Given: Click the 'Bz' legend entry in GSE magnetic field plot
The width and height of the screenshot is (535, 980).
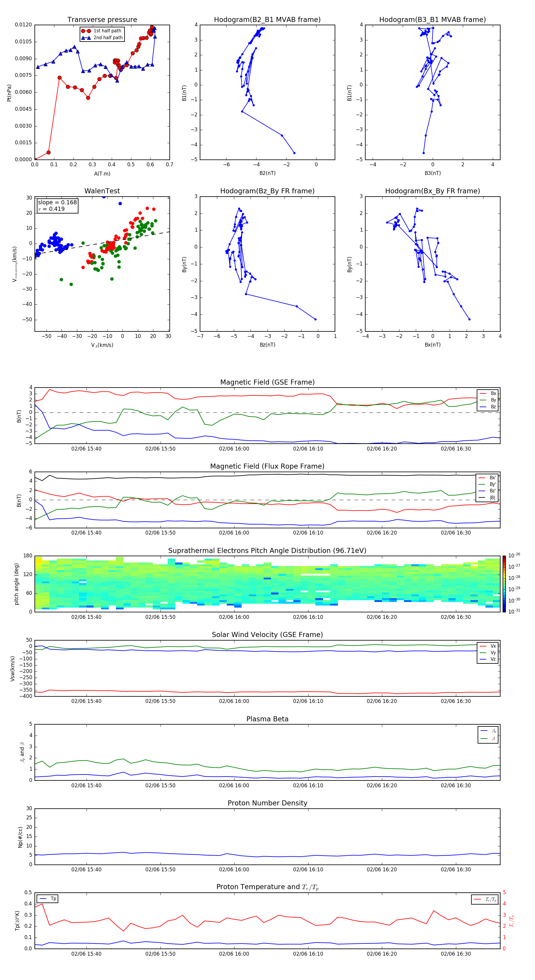Looking at the screenshot, I should (x=488, y=407).
